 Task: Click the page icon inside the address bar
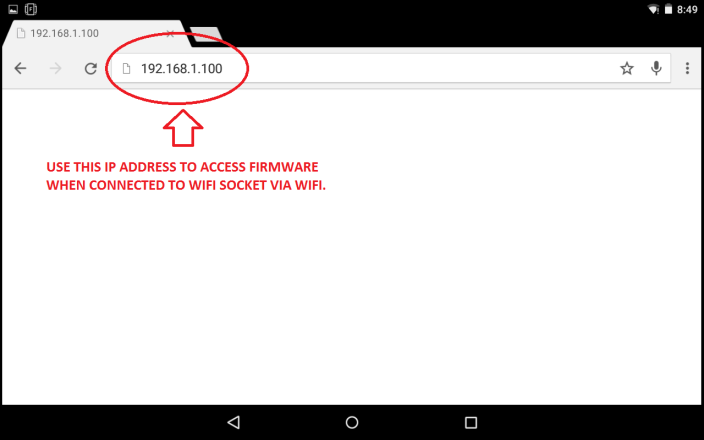click(127, 68)
